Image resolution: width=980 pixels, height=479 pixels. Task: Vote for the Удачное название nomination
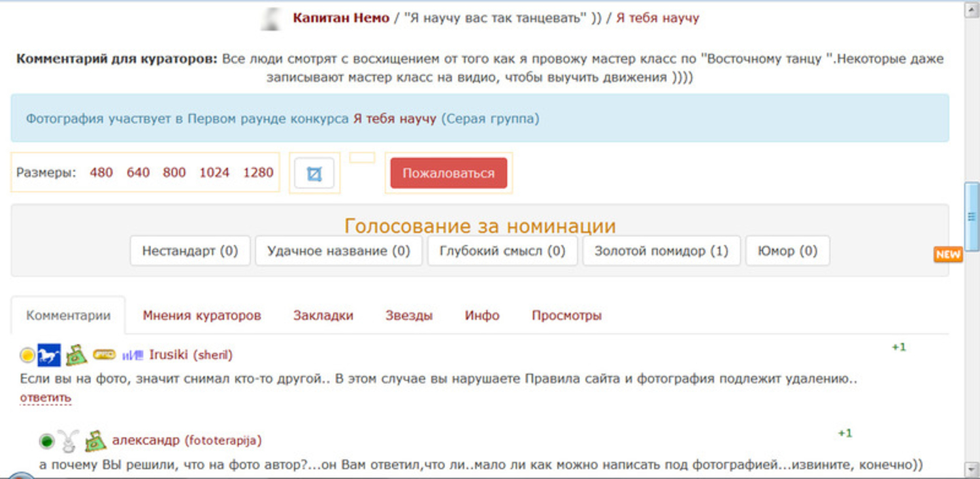[x=338, y=251]
